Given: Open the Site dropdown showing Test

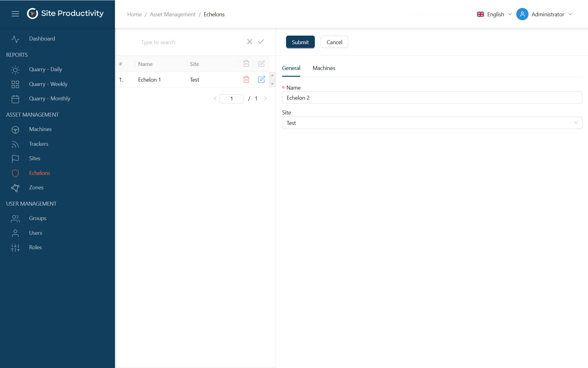Looking at the screenshot, I should pos(432,123).
